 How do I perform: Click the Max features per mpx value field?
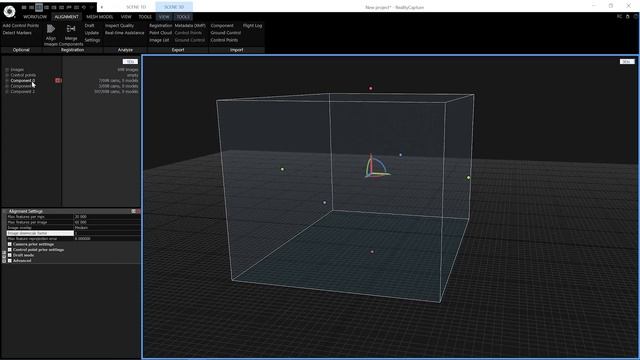tap(107, 217)
